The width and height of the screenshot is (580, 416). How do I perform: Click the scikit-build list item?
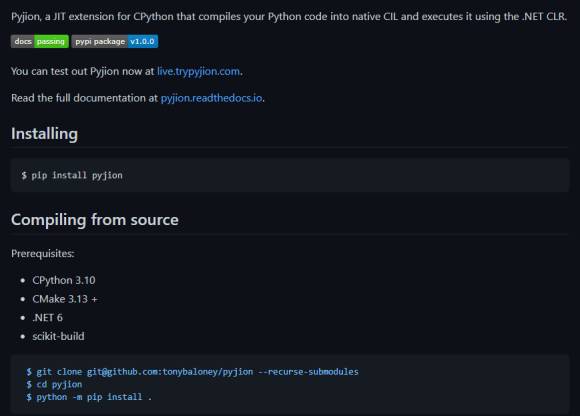(x=58, y=336)
